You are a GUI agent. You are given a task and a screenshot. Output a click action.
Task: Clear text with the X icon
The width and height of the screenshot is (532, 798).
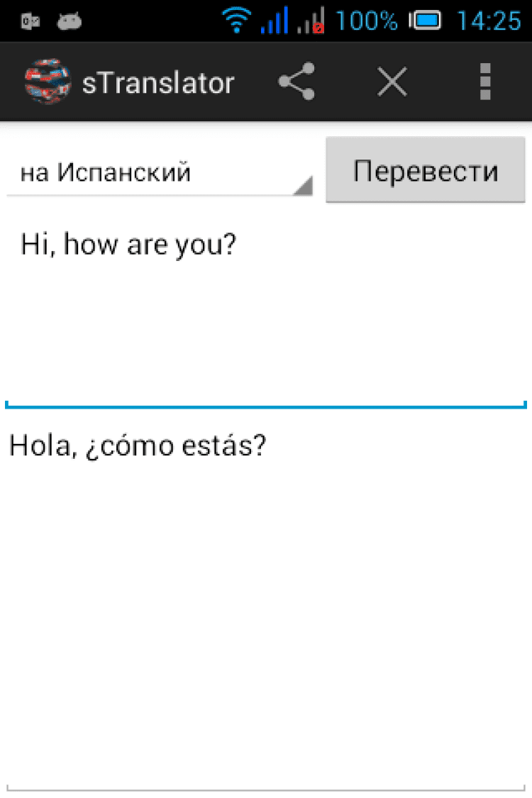click(392, 83)
